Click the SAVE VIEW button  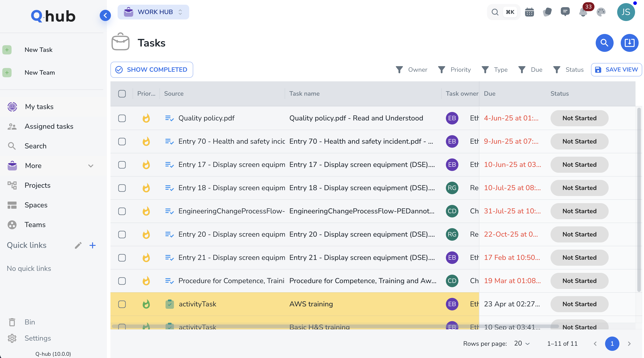616,70
